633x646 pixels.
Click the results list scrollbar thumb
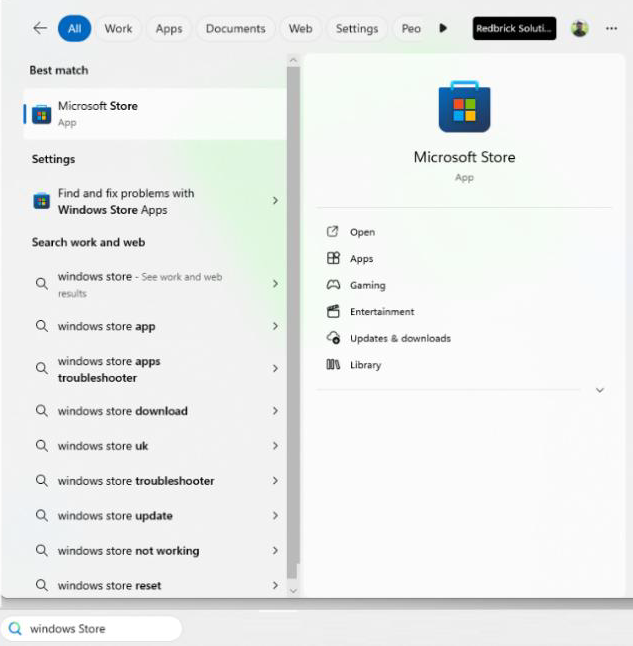tap(293, 323)
